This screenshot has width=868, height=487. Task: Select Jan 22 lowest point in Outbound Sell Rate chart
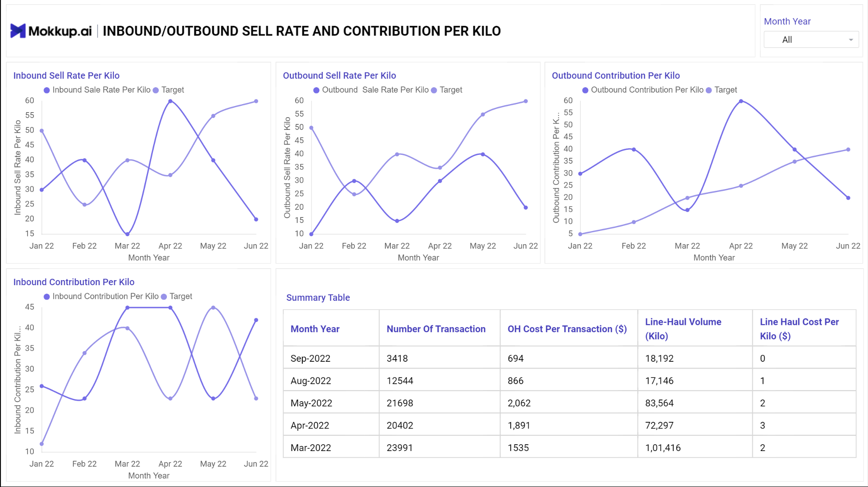point(311,234)
